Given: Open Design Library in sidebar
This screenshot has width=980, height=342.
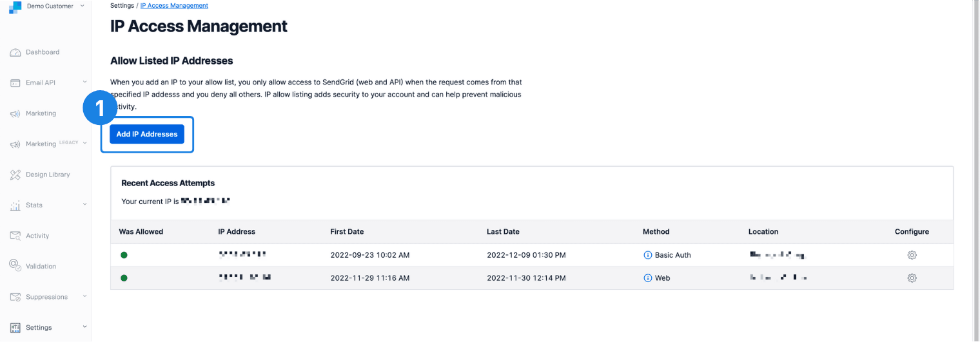Looking at the screenshot, I should pyautogui.click(x=48, y=175).
